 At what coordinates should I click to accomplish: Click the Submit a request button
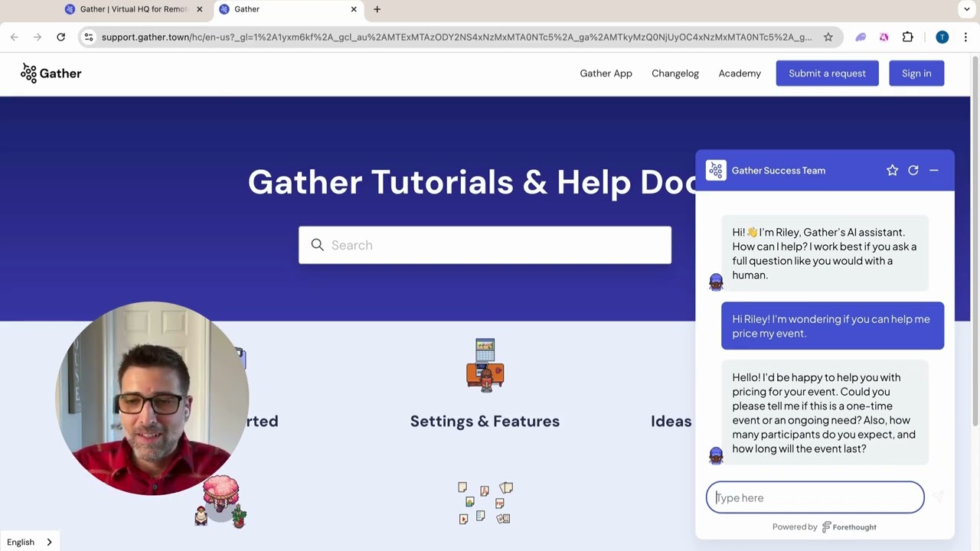coord(827,73)
